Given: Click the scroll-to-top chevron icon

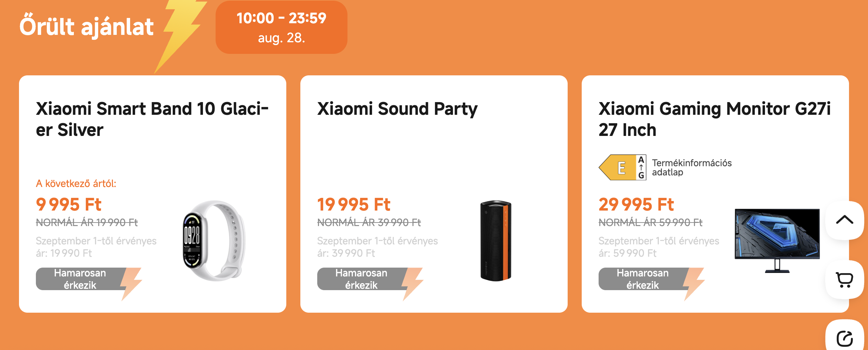Looking at the screenshot, I should (x=844, y=220).
